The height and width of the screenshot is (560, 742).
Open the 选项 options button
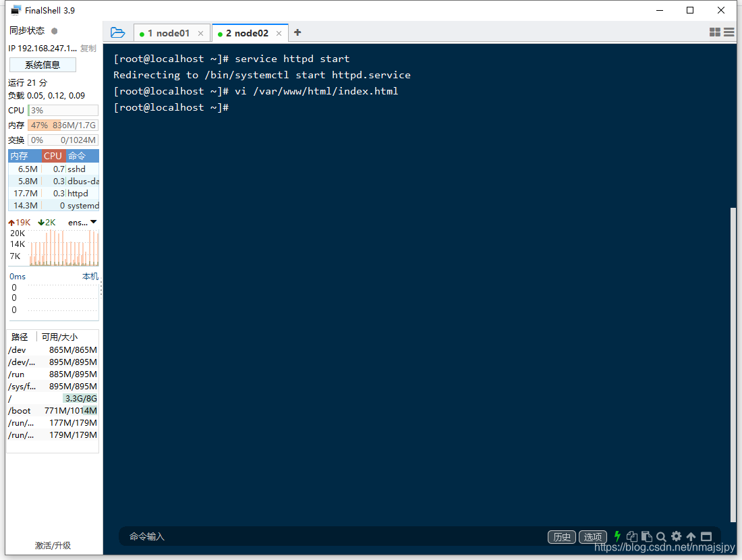coord(592,537)
